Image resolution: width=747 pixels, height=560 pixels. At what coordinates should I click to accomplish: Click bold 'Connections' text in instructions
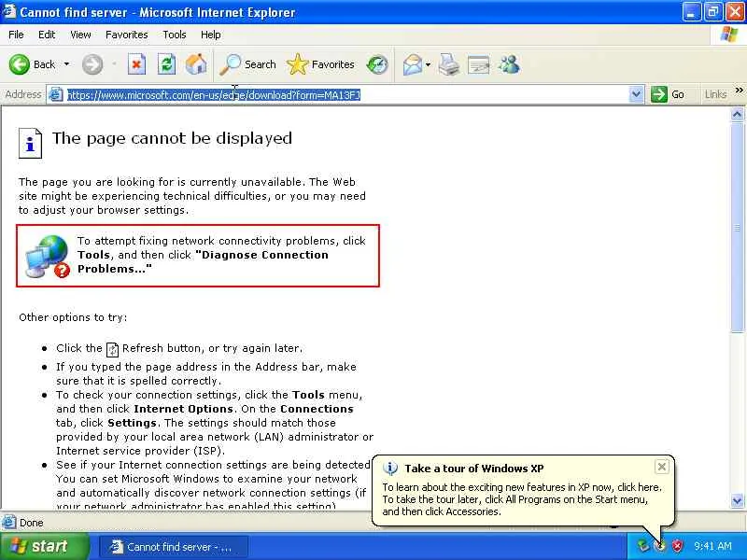pyautogui.click(x=317, y=409)
